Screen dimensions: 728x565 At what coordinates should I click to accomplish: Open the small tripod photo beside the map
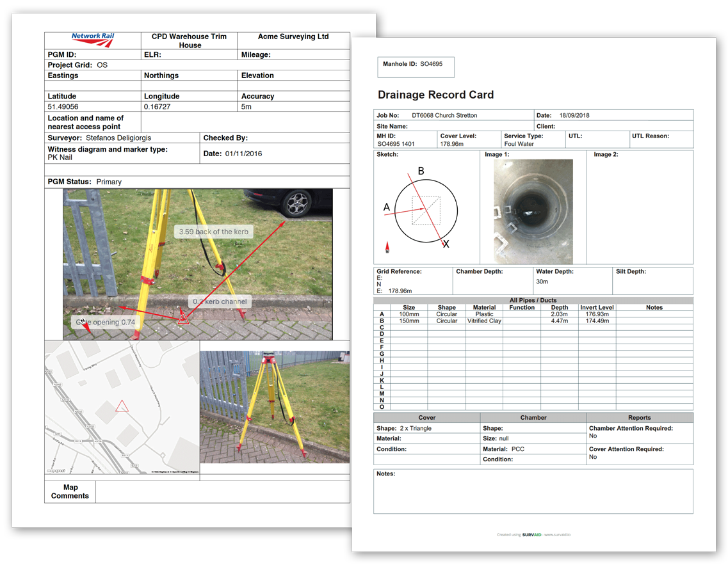(275, 406)
